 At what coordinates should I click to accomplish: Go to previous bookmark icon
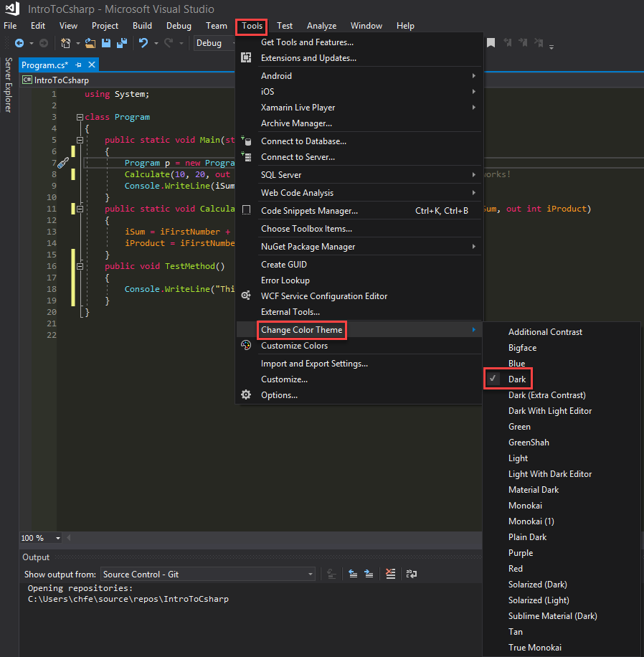click(508, 43)
